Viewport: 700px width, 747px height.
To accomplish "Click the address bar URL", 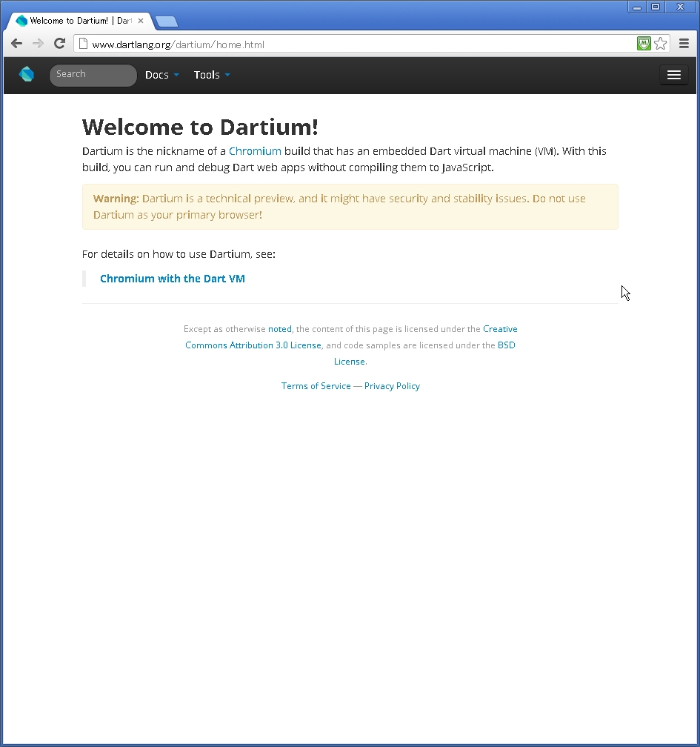I will click(178, 44).
